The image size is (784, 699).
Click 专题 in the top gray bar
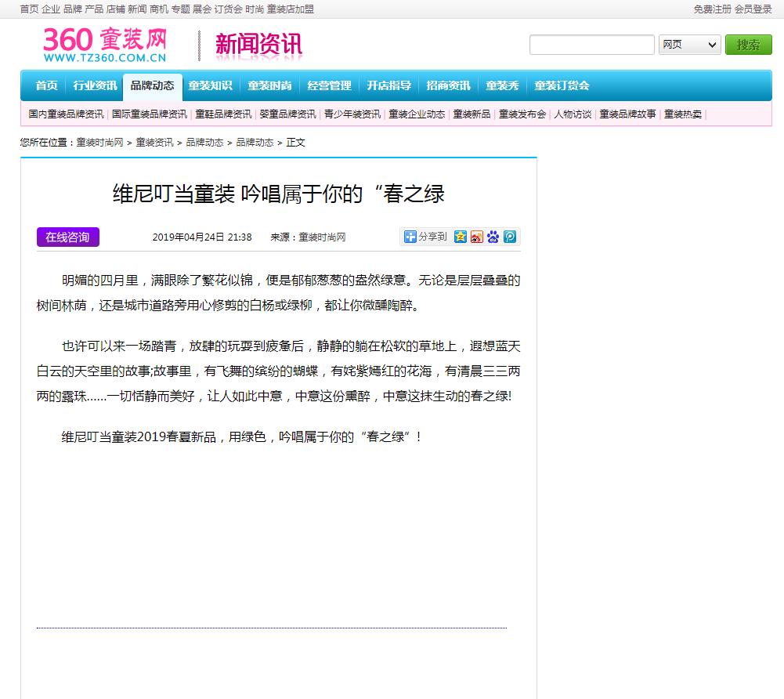coord(180,9)
